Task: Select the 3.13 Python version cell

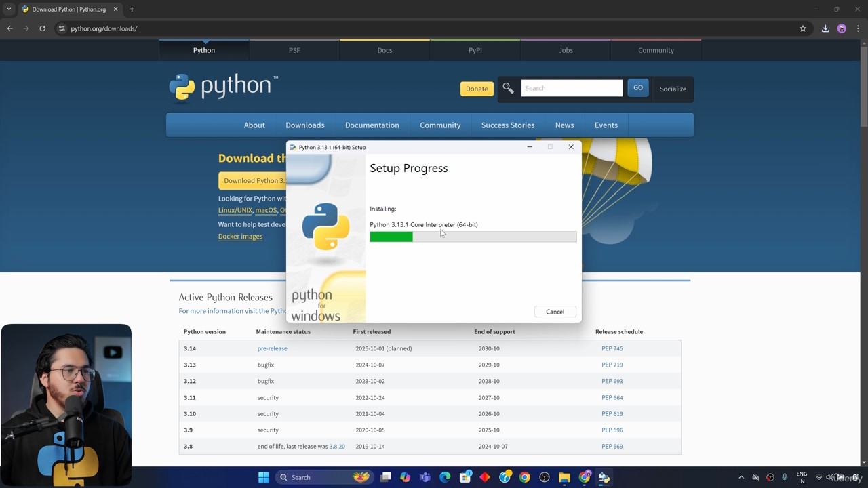Action: coord(191,365)
